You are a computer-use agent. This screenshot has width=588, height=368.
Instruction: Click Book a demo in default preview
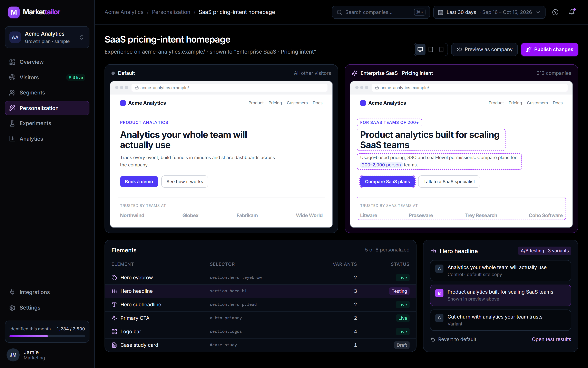(x=139, y=182)
